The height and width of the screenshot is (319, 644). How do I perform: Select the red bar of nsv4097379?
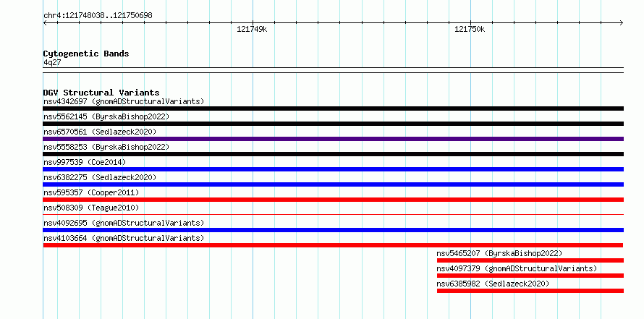(530, 276)
